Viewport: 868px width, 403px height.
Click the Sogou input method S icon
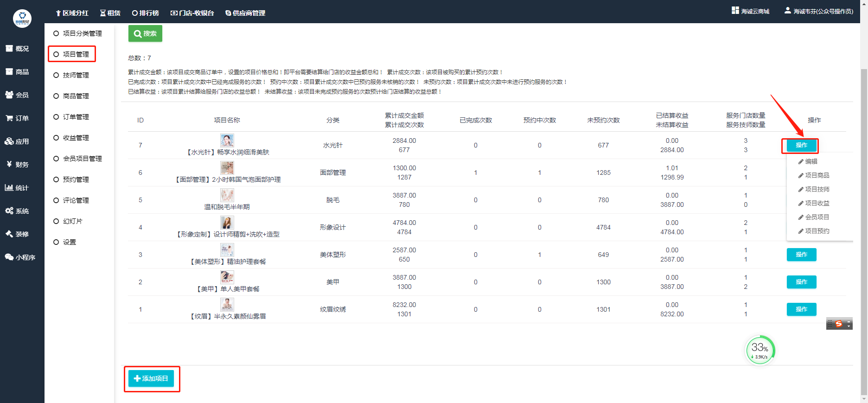click(838, 324)
